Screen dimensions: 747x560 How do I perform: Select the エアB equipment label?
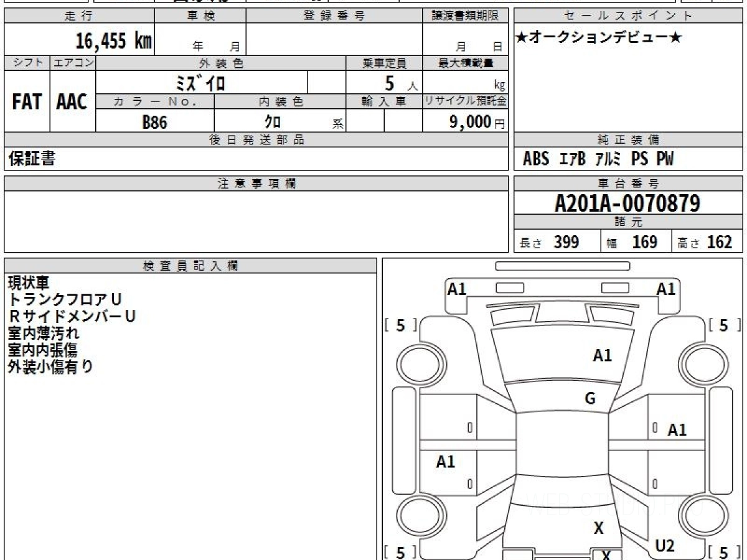point(573,159)
